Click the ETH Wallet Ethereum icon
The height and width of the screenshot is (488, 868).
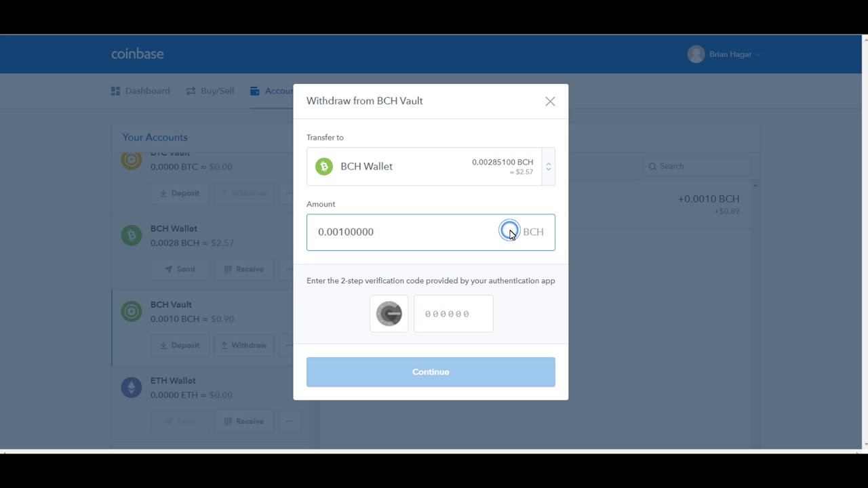point(132,387)
